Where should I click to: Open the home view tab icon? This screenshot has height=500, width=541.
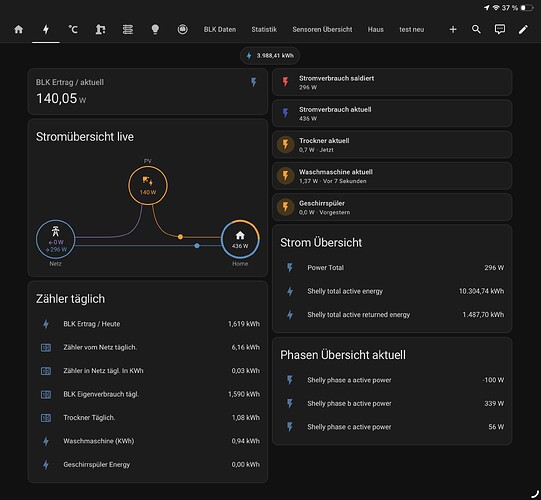coord(19,30)
